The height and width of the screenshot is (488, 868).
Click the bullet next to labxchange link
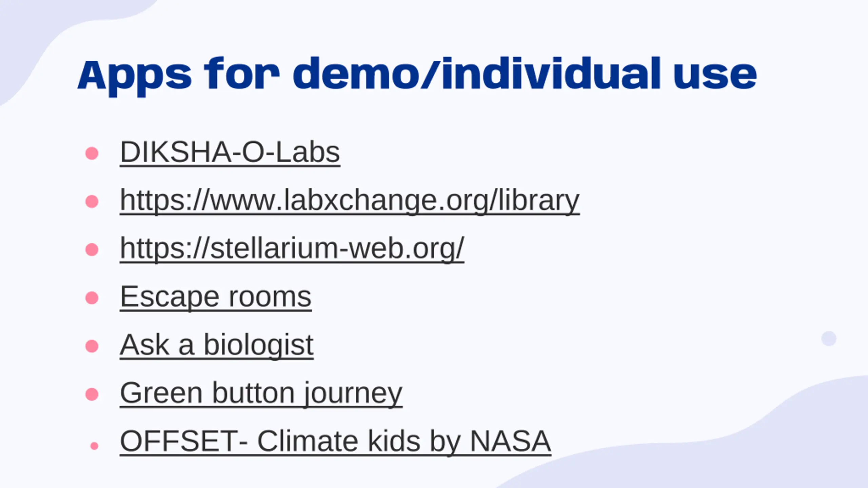click(92, 201)
